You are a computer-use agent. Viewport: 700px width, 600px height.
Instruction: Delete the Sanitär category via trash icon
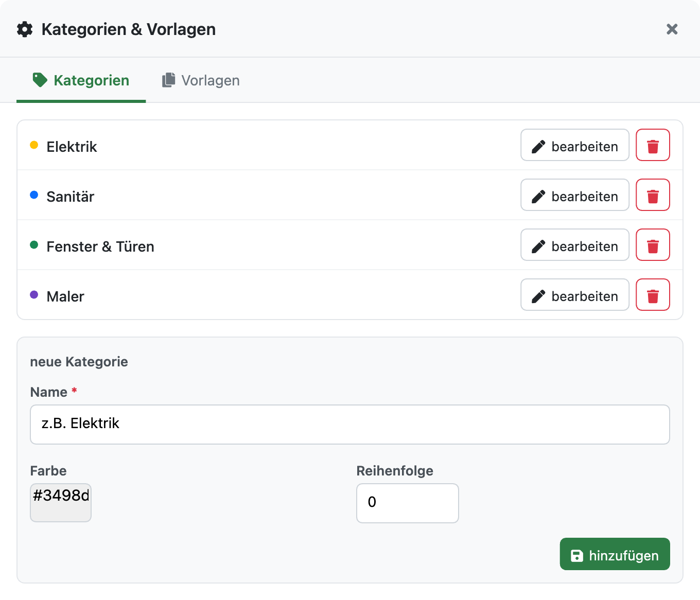point(653,195)
